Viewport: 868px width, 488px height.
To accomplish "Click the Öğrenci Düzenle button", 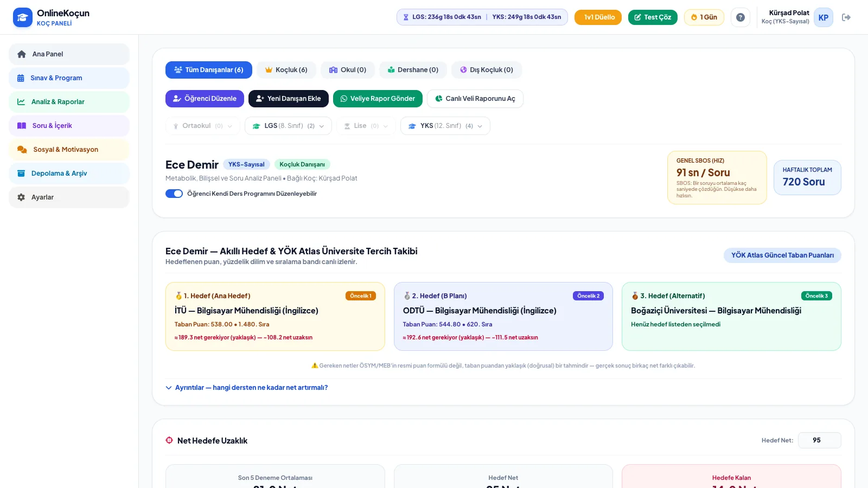I will click(205, 99).
